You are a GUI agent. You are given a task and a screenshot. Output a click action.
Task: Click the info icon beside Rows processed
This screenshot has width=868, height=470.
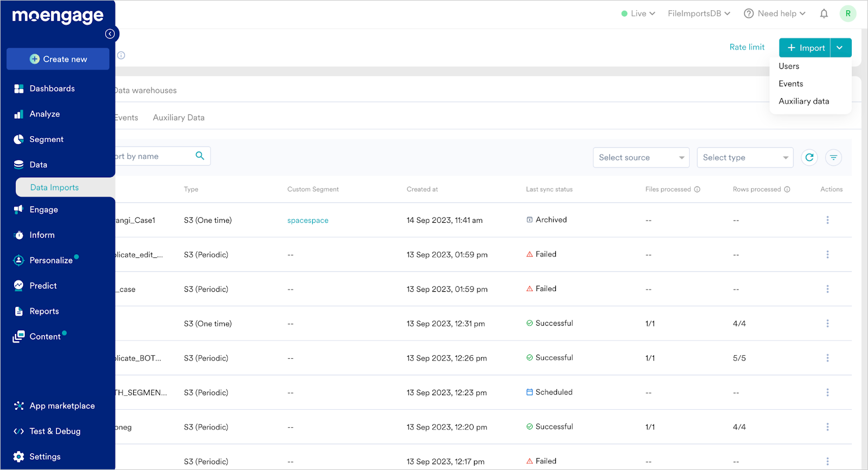pos(787,189)
